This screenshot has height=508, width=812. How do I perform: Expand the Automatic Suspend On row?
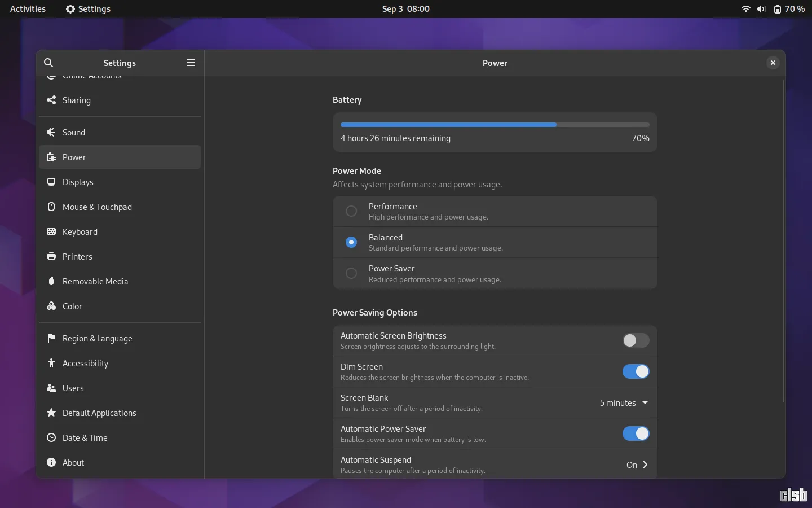(495, 465)
